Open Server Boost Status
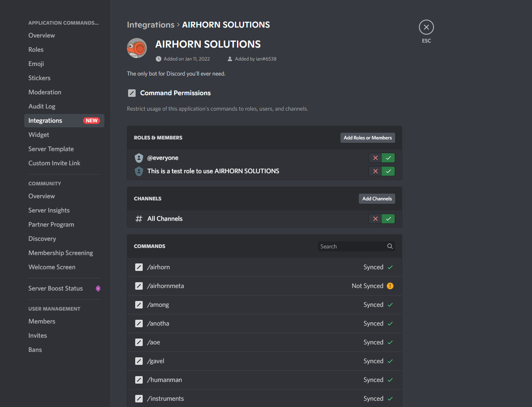 [x=64, y=288]
